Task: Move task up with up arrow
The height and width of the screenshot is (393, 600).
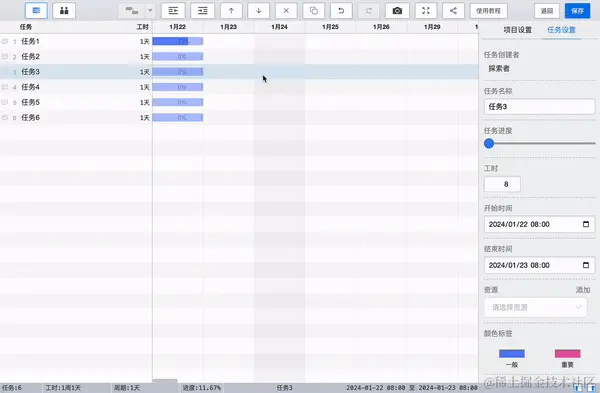Action: coord(231,11)
